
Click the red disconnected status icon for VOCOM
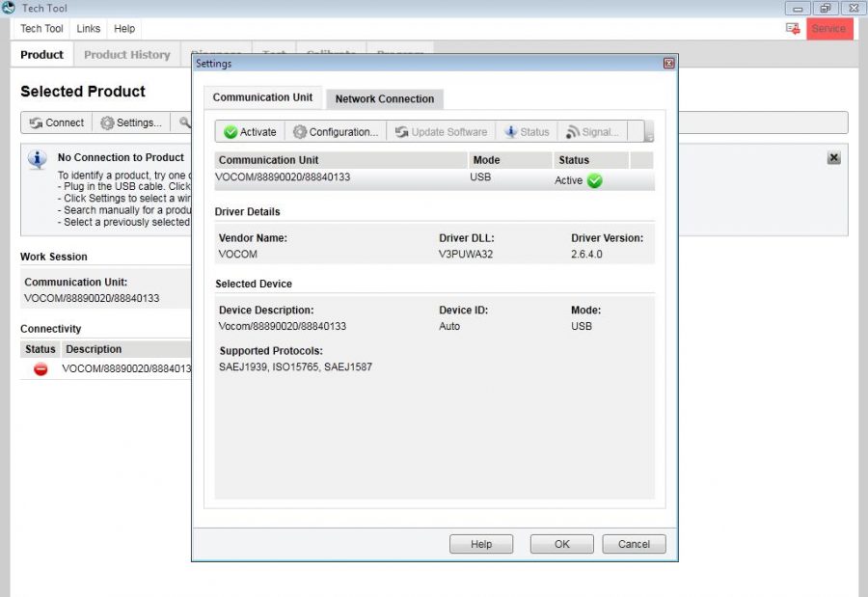click(40, 368)
